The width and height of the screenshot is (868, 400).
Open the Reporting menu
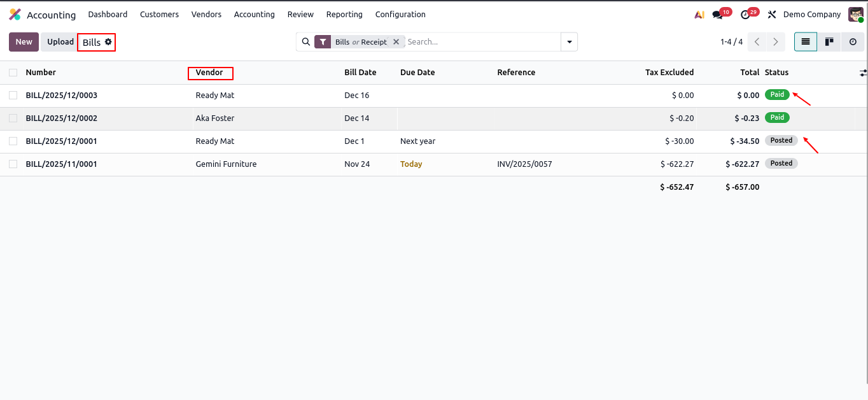344,15
